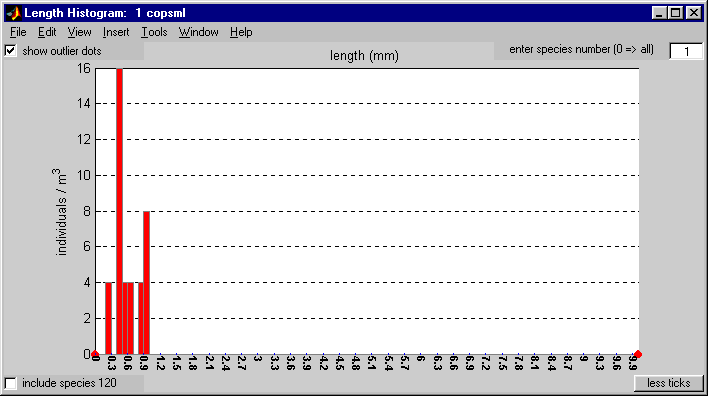
Task: Click the length (mm) axis title
Action: pos(364,56)
